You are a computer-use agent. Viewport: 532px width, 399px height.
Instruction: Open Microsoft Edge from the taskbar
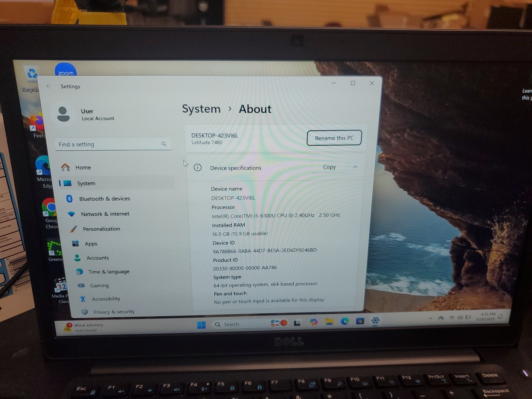(345, 321)
